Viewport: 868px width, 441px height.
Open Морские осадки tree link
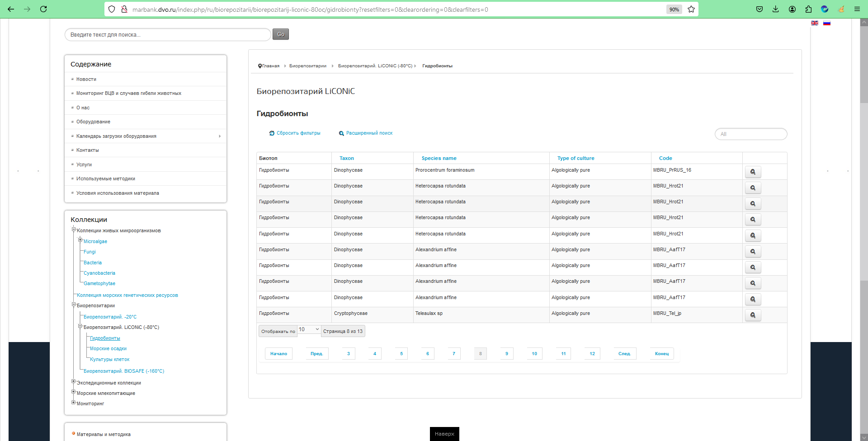pos(108,349)
